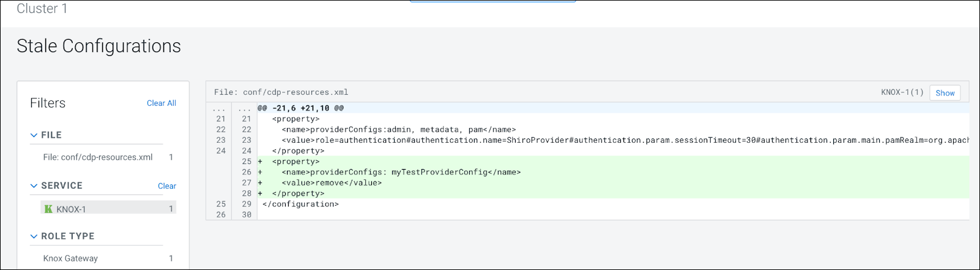Clear the SERVICE filter selection
The image size is (980, 270).
[166, 186]
